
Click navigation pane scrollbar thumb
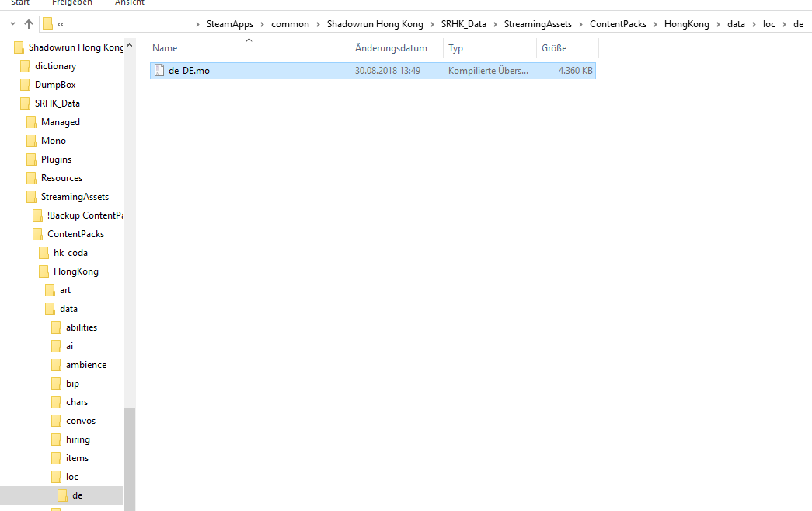pos(130,459)
